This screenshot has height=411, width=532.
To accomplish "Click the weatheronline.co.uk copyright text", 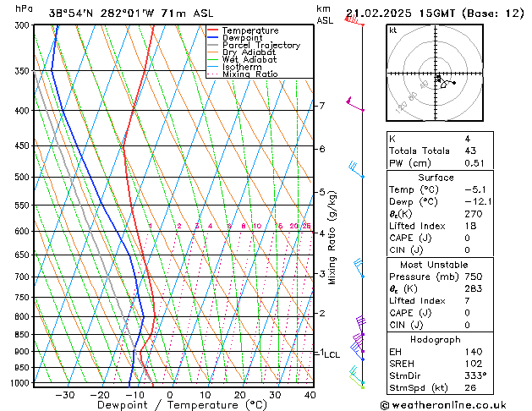I will tap(443, 405).
